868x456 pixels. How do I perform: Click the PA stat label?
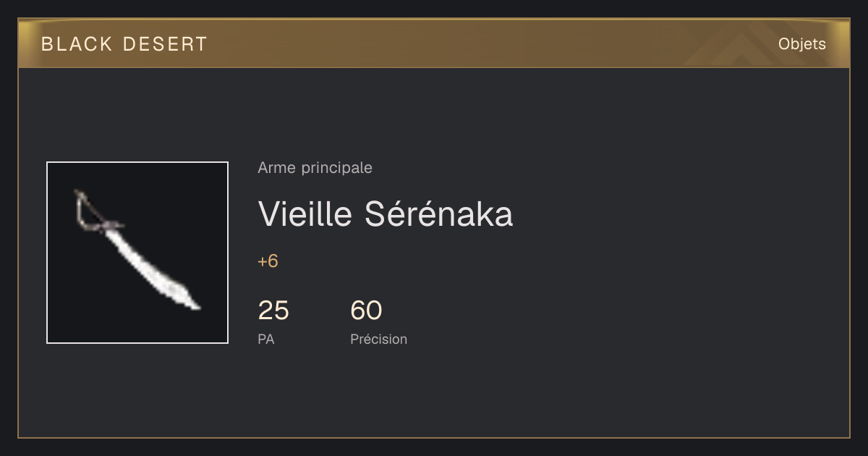266,339
